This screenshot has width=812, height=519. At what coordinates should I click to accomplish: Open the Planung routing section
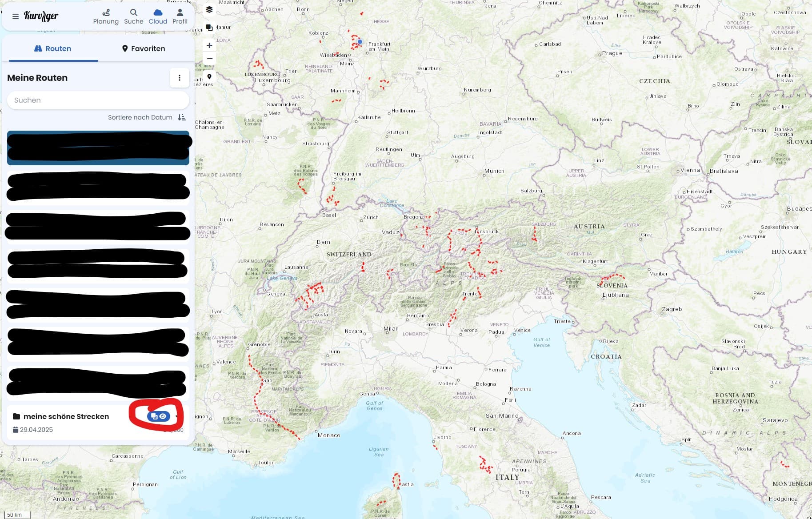pyautogui.click(x=106, y=17)
